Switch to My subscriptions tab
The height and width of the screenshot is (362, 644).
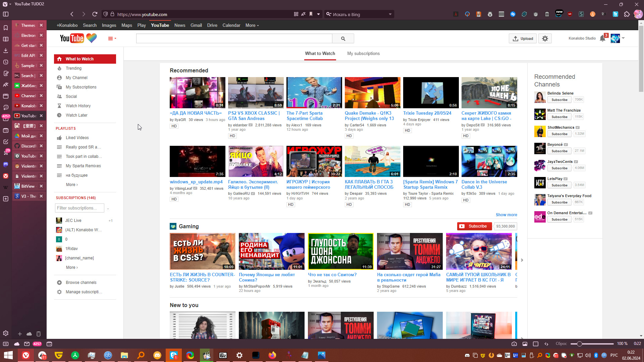point(363,54)
